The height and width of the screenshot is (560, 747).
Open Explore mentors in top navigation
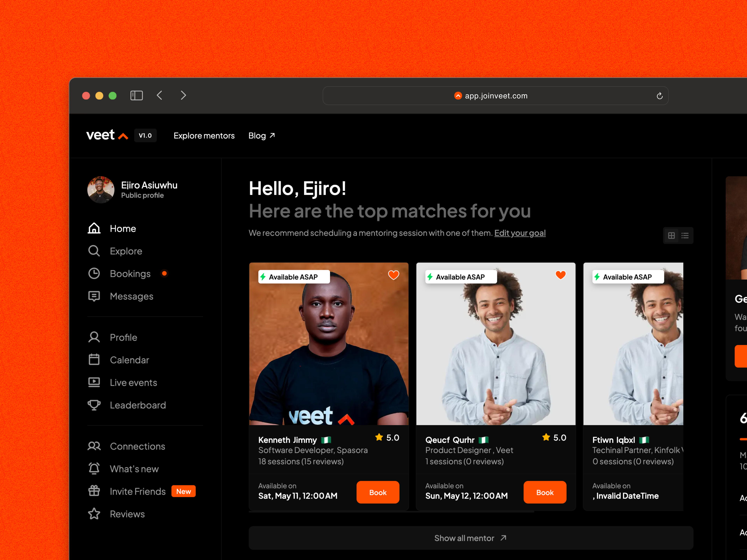coord(204,136)
